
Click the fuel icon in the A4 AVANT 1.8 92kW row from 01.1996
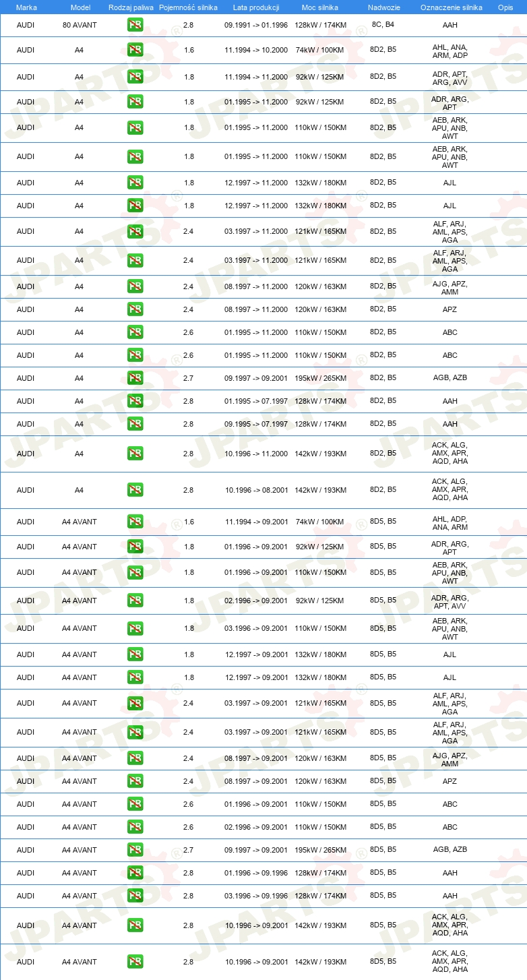[135, 547]
